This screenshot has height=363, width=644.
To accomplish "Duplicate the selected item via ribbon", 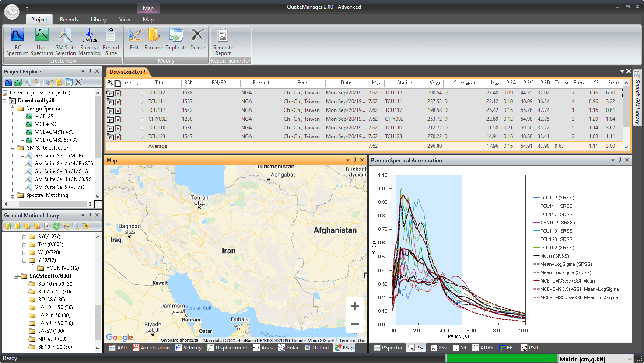I will tap(176, 39).
